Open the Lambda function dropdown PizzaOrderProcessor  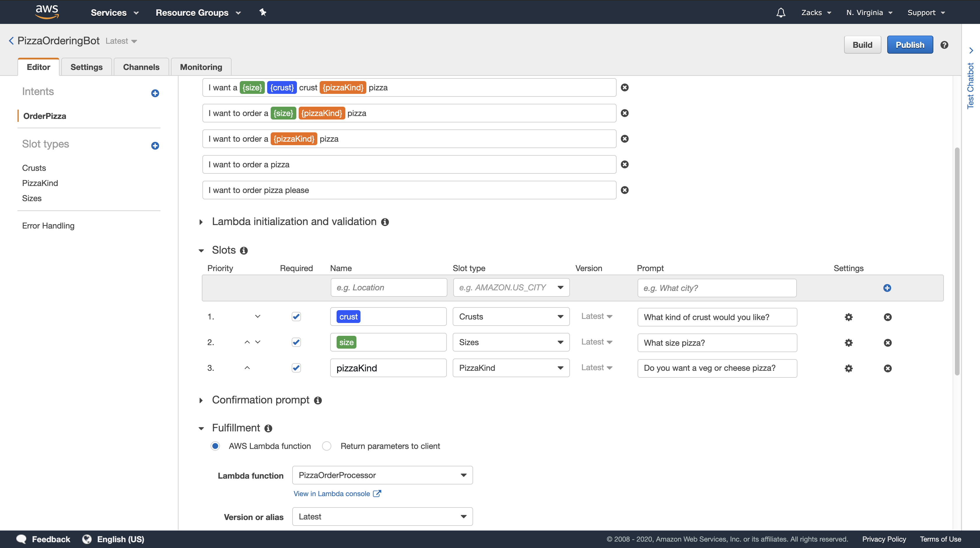coord(382,475)
